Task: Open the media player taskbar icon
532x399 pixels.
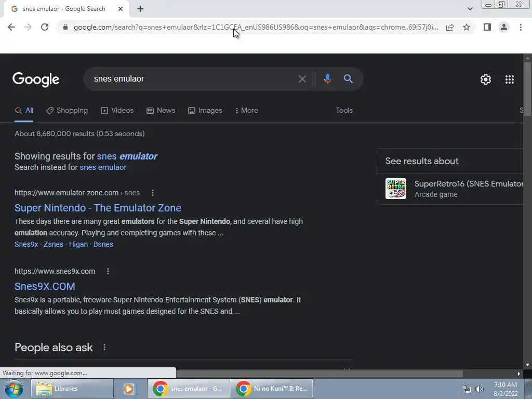Action: tap(129, 389)
